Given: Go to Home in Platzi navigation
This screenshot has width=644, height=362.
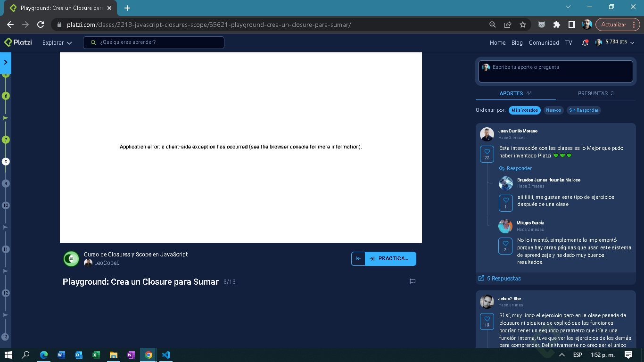Looking at the screenshot, I should [x=497, y=42].
